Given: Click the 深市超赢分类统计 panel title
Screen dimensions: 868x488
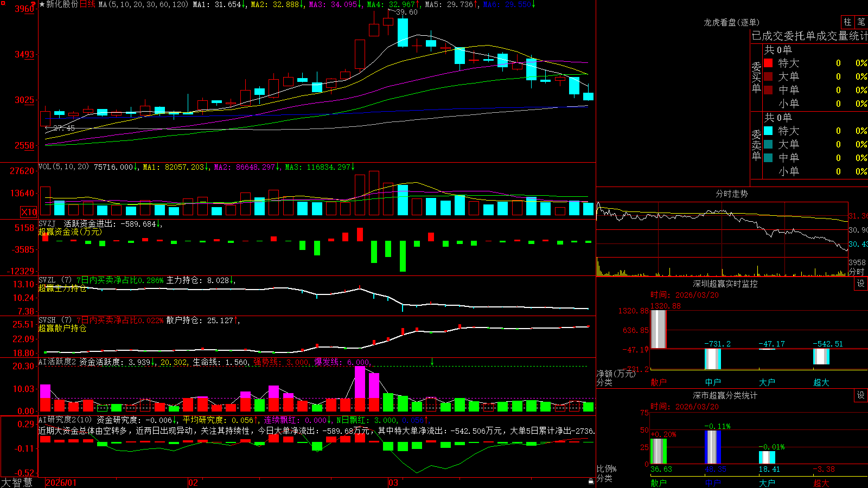Looking at the screenshot, I should [x=725, y=395].
